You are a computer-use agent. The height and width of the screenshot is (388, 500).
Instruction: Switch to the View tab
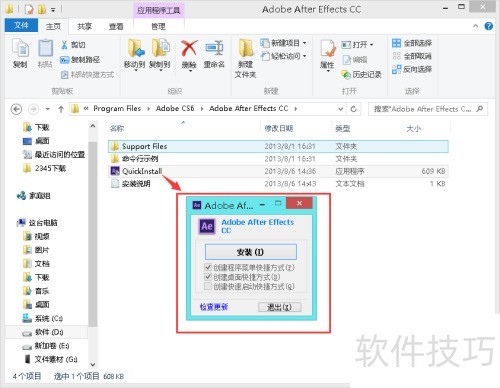(116, 26)
